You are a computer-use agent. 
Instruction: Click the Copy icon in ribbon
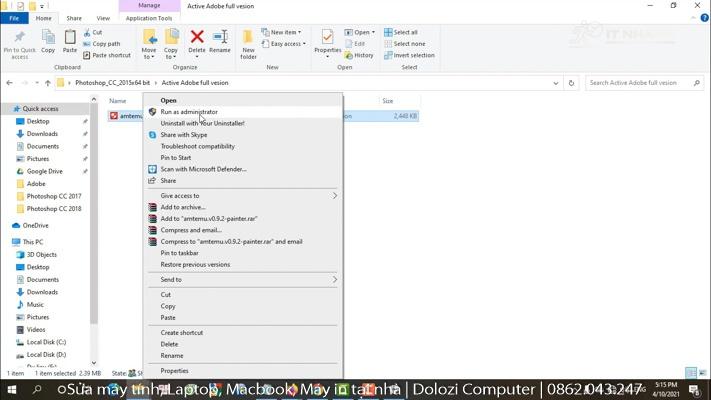48,41
